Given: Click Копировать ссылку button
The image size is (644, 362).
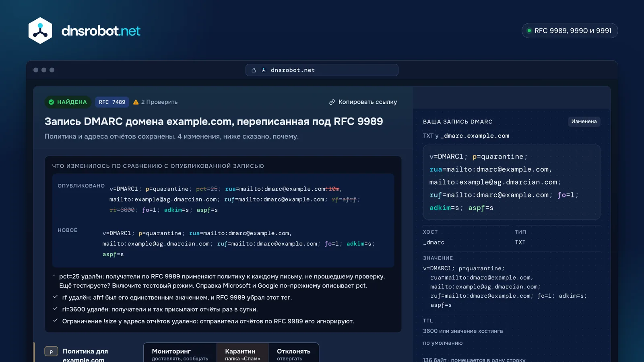Looking at the screenshot, I should (x=363, y=102).
